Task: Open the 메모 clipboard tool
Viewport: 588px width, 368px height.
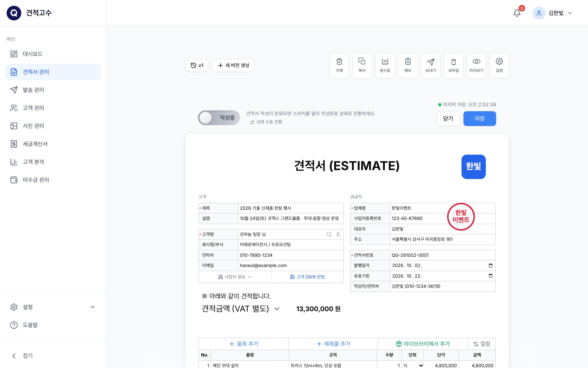Action: (408, 65)
